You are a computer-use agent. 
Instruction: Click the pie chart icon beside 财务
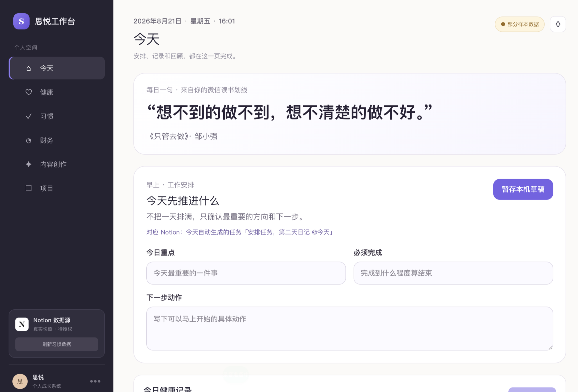coord(29,141)
